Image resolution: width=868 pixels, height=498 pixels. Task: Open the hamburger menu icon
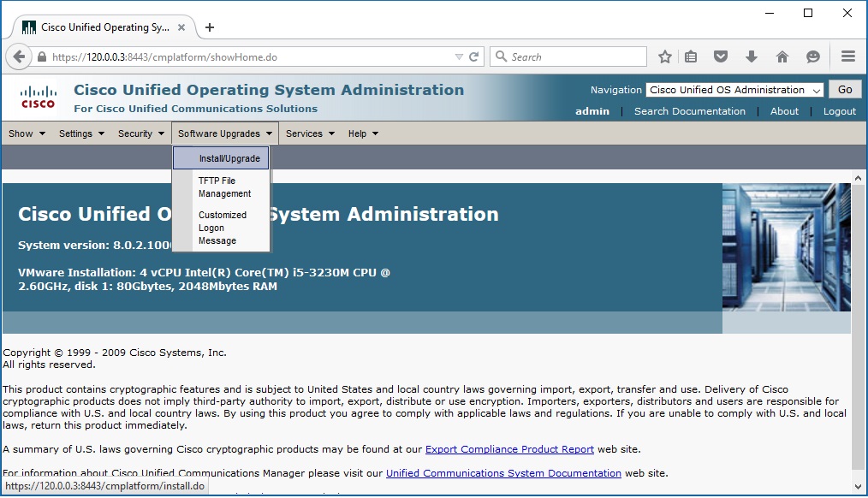click(848, 56)
